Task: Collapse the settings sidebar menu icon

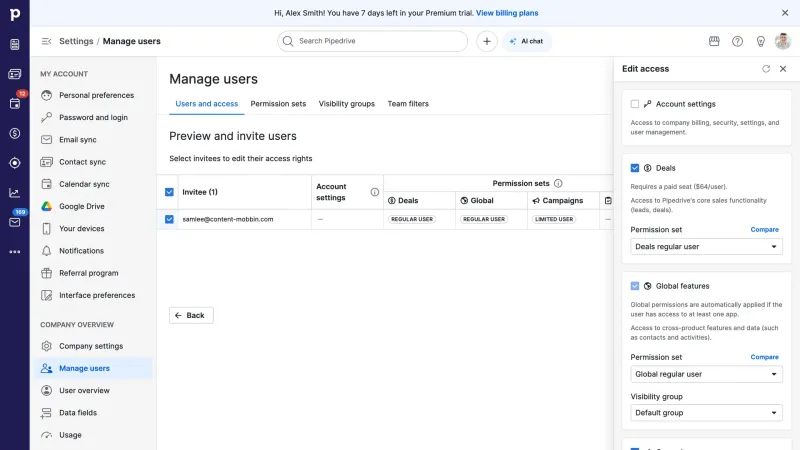Action: coord(46,41)
